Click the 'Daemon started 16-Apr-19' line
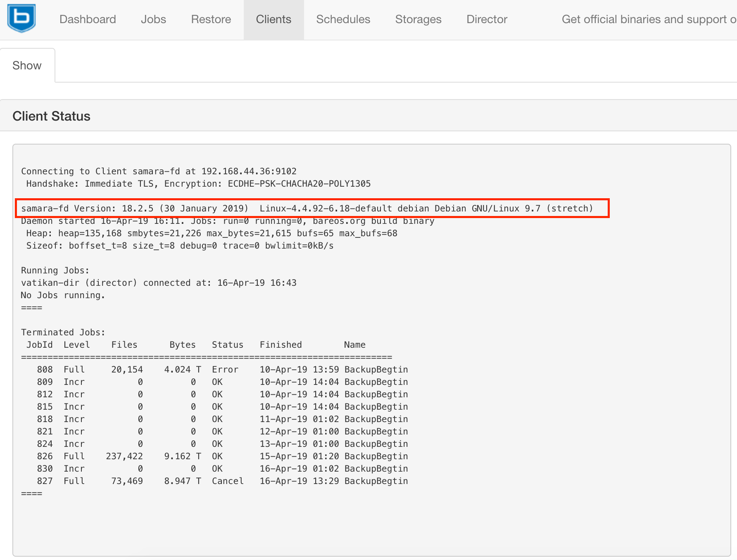737x560 pixels. [227, 221]
